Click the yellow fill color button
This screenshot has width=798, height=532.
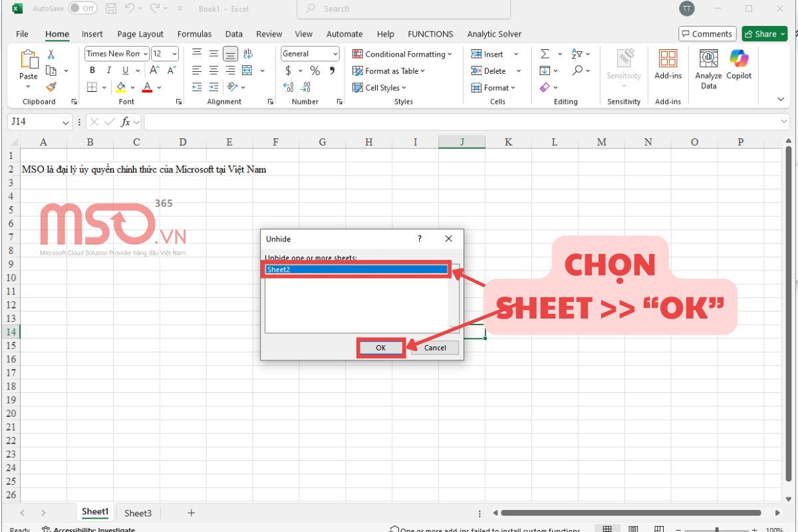(x=121, y=87)
